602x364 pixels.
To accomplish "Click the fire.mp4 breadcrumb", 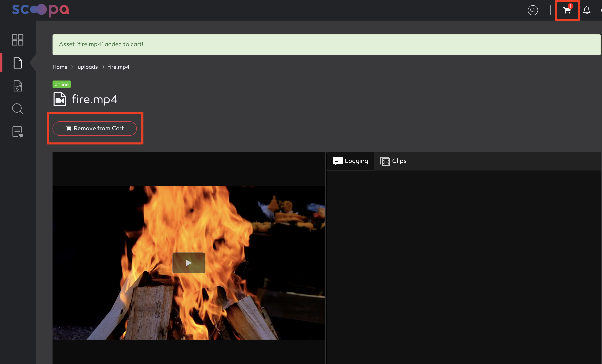I will tap(119, 67).
